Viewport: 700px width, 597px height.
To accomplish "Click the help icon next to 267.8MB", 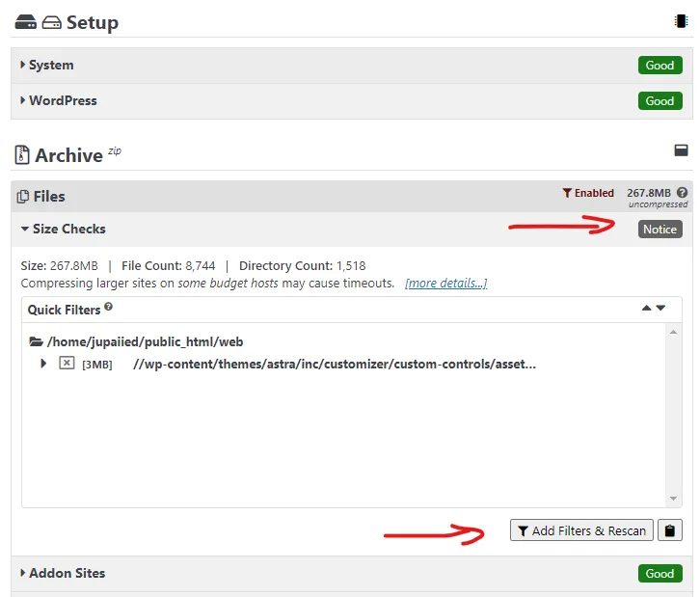I will 682,193.
